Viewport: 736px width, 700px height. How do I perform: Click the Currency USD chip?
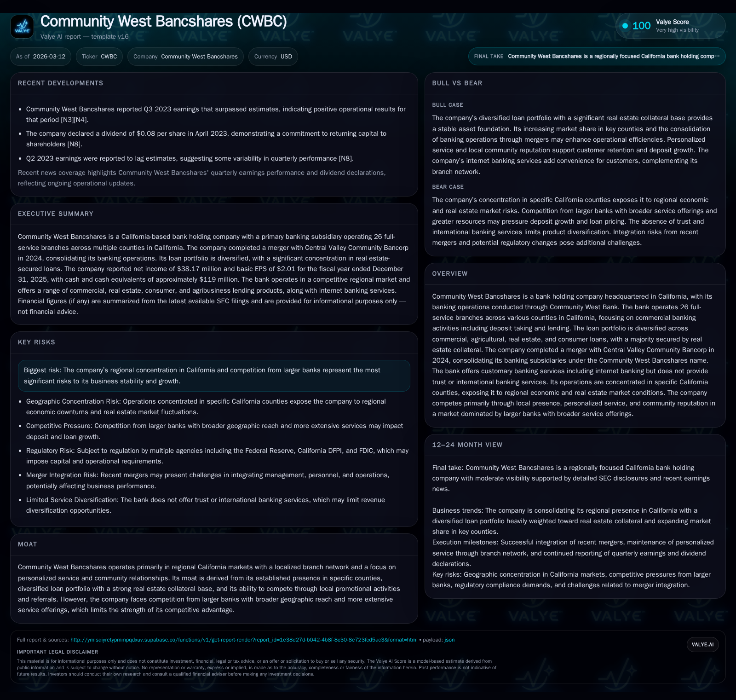point(273,57)
